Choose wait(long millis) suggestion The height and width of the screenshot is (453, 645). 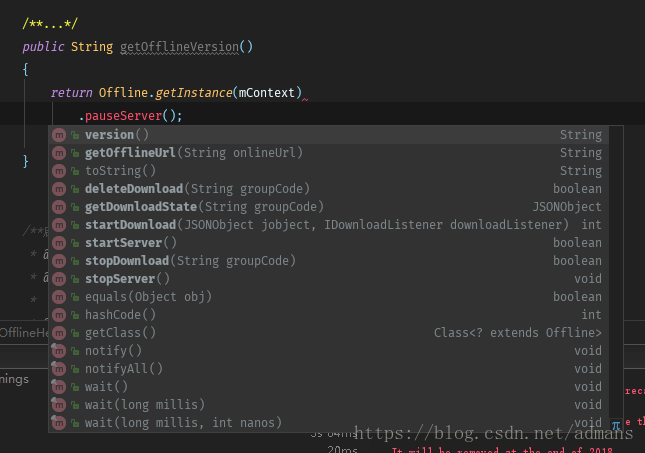click(328, 405)
